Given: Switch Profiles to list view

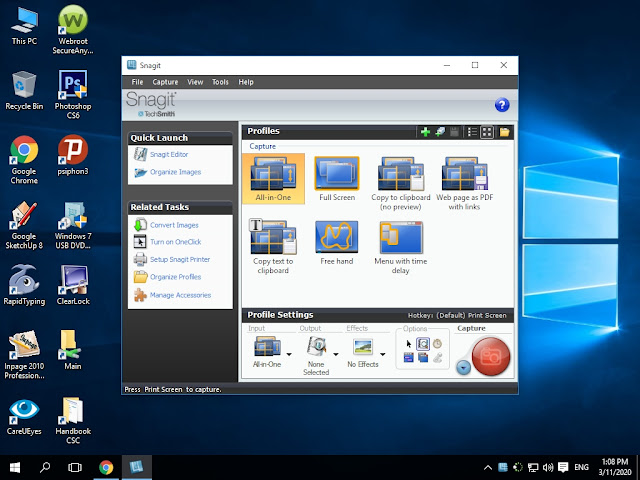Looking at the screenshot, I should tap(472, 132).
